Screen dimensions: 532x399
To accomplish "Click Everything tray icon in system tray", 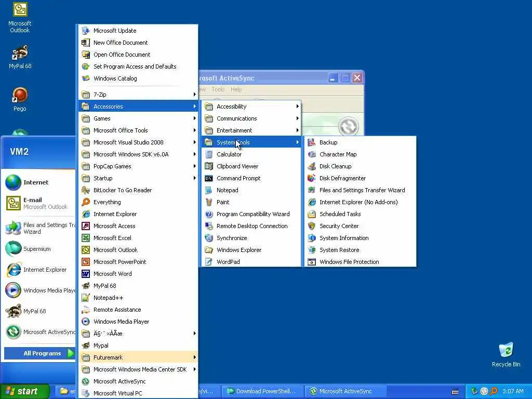I will coord(494,391).
